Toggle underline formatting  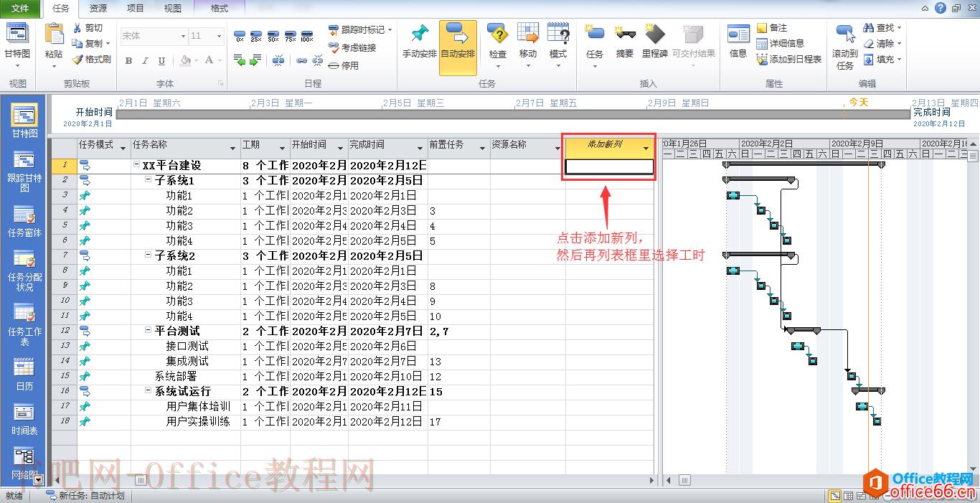pyautogui.click(x=161, y=61)
